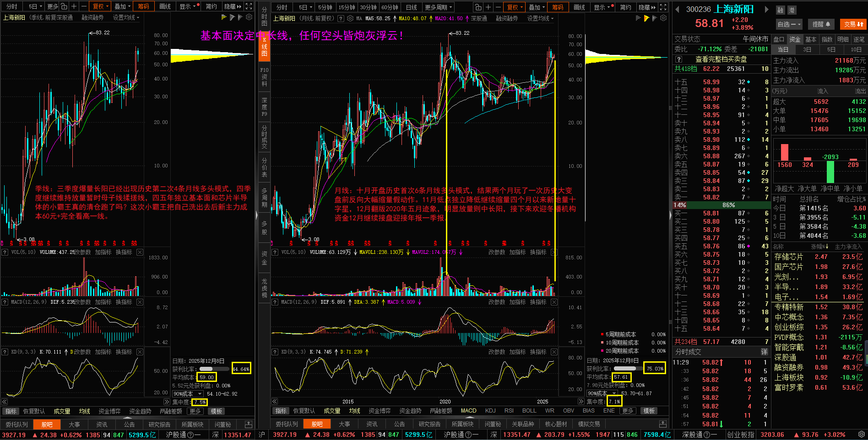Click the orange 交易 trade button
868x440 pixels.
[853, 24]
